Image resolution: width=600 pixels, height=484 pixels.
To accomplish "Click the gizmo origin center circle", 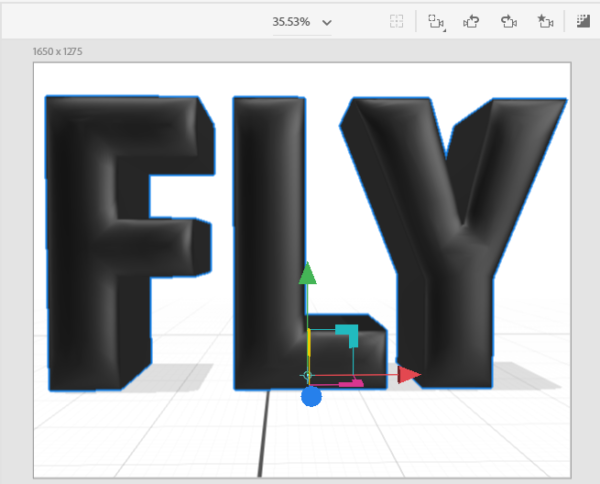I will [308, 376].
